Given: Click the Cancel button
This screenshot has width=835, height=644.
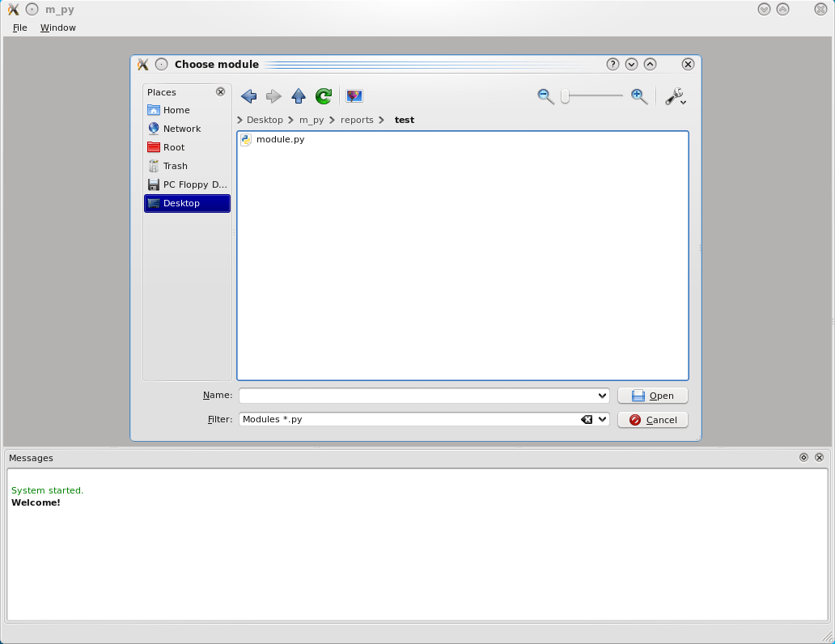Looking at the screenshot, I should click(652, 420).
